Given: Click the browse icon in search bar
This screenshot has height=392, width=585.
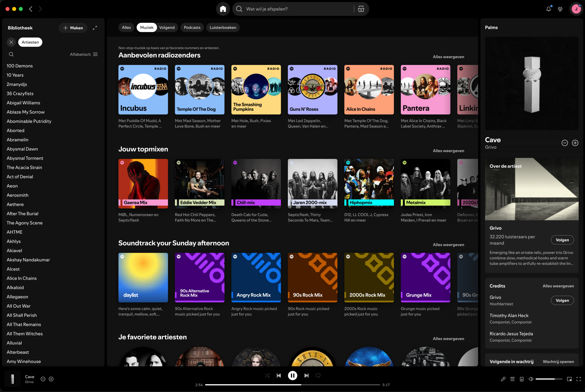Looking at the screenshot, I should (361, 9).
